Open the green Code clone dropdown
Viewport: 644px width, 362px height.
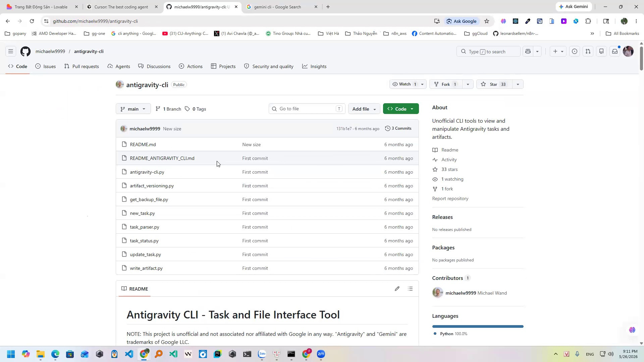401,109
